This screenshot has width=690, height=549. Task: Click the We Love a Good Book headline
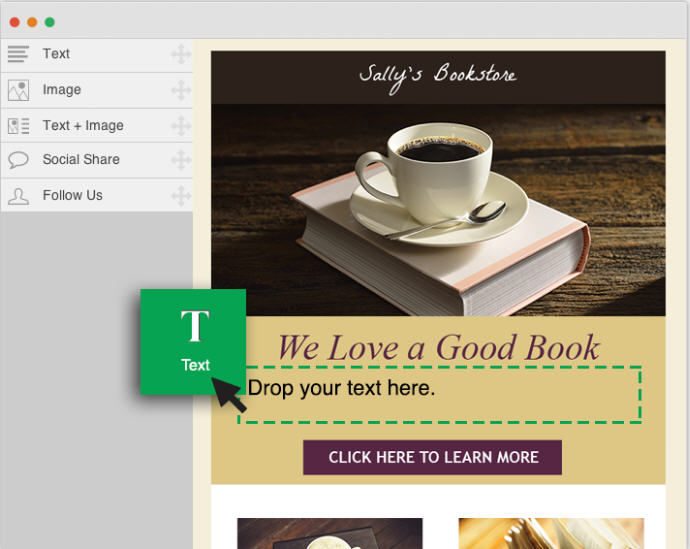[438, 347]
